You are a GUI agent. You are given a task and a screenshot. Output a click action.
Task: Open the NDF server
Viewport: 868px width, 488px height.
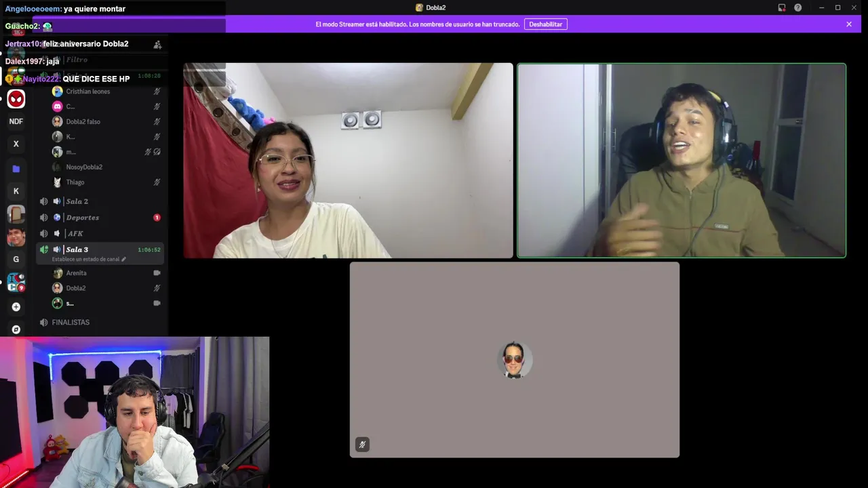coord(16,121)
